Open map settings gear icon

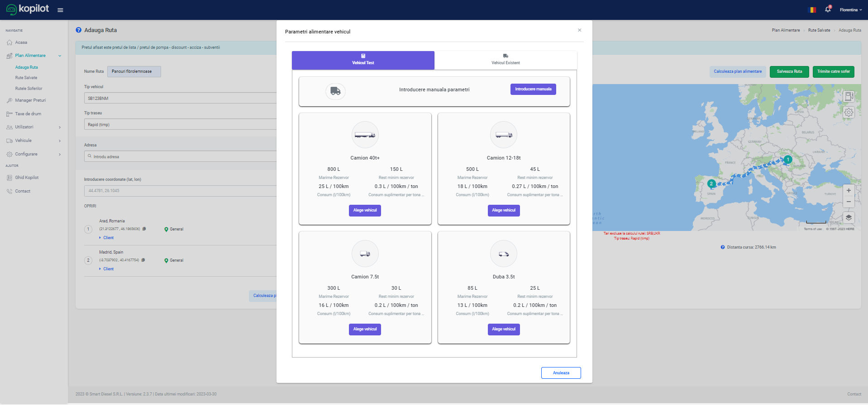(849, 112)
